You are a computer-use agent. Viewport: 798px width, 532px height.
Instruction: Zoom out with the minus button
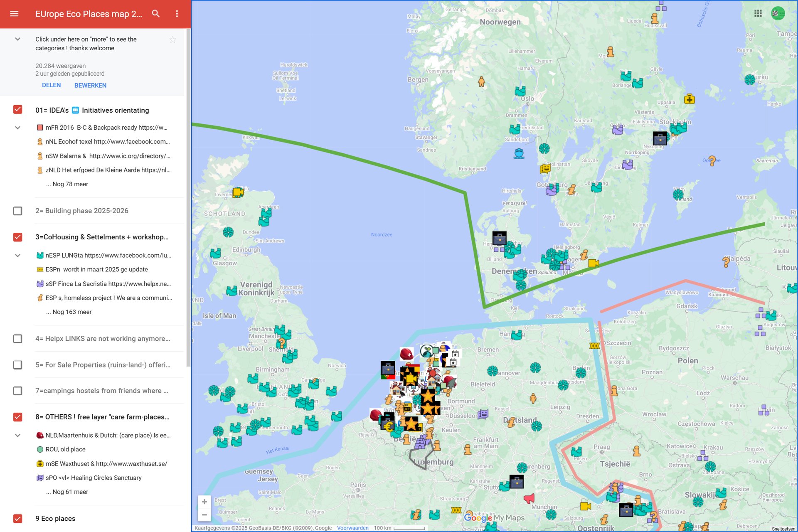click(204, 515)
